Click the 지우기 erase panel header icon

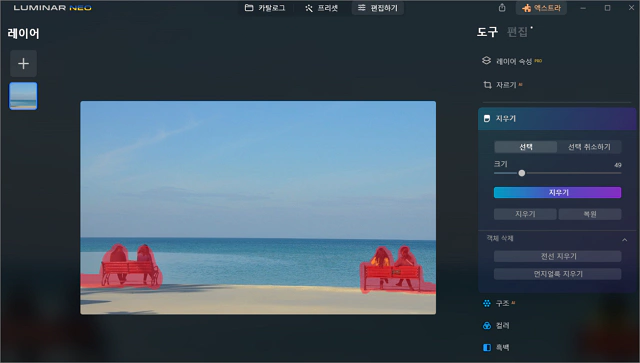(x=487, y=119)
